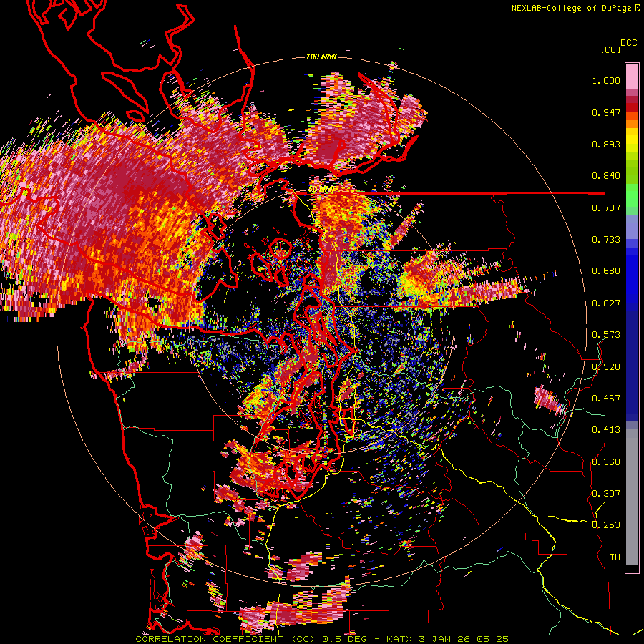Viewport: 644px width, 644px height.
Task: Pick the light pink band on the color bar
Action: 632,76
